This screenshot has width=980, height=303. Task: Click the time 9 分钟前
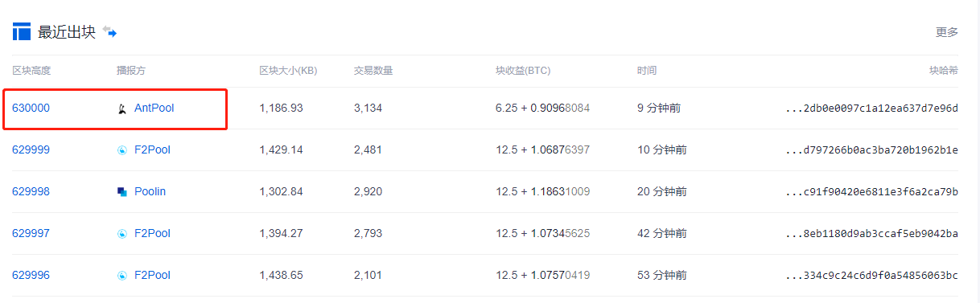(659, 108)
